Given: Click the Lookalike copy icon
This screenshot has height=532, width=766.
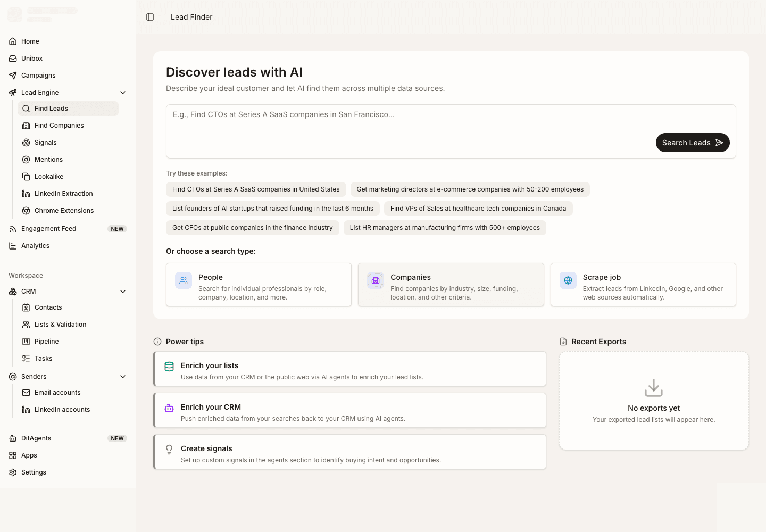Looking at the screenshot, I should click(x=26, y=177).
